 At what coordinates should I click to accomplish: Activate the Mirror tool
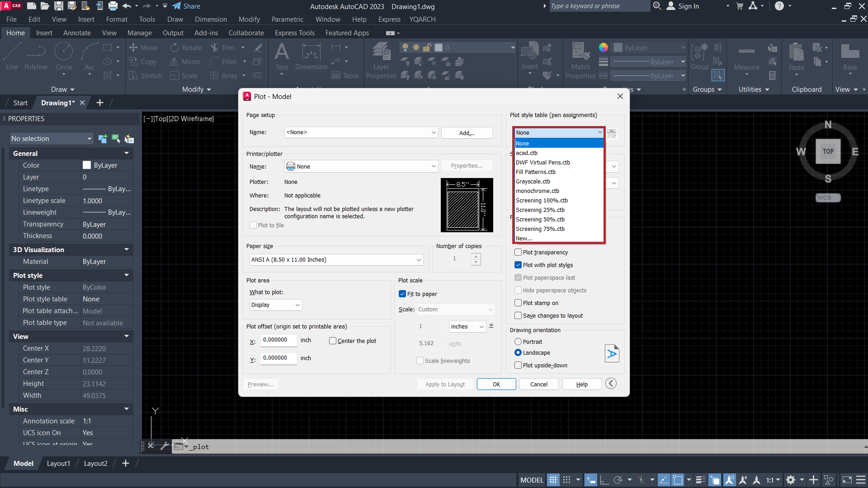185,62
